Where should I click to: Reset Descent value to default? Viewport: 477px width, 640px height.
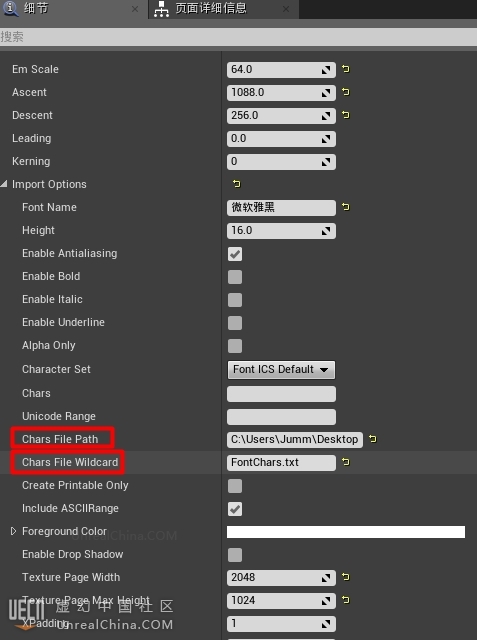tap(346, 115)
